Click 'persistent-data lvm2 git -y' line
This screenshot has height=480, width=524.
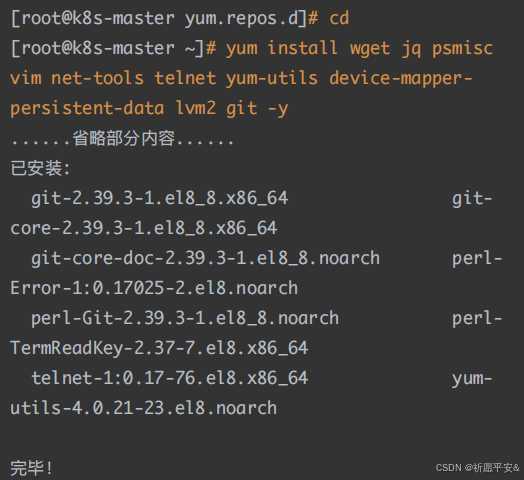click(149, 109)
